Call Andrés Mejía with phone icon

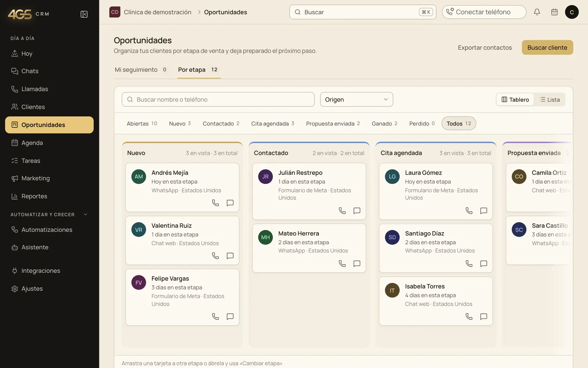coord(215,203)
